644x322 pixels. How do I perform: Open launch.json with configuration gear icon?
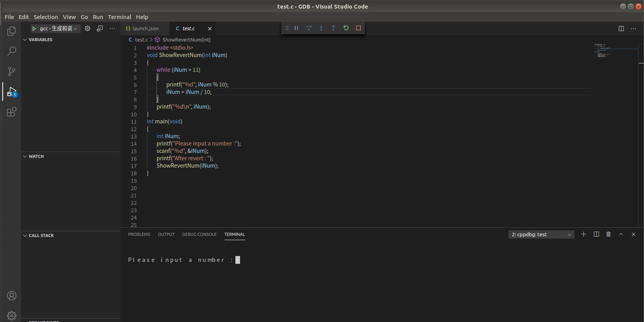(x=87, y=28)
